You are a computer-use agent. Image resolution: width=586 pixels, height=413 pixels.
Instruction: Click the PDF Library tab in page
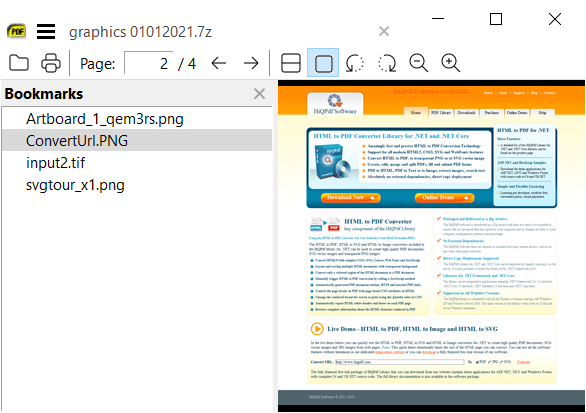tap(441, 113)
